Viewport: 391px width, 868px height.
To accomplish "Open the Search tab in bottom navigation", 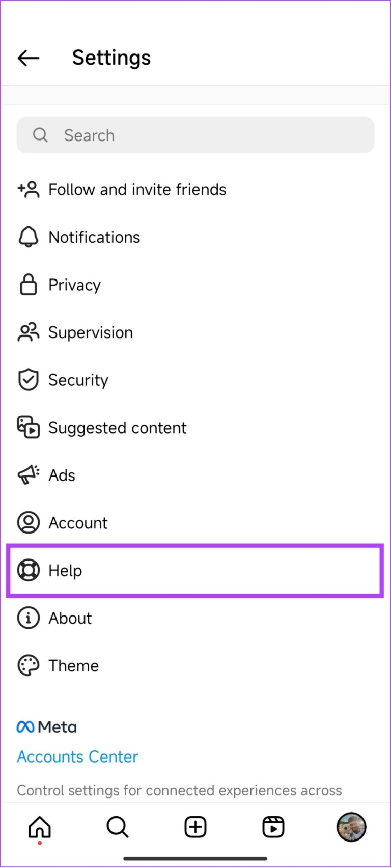I will coord(117,827).
